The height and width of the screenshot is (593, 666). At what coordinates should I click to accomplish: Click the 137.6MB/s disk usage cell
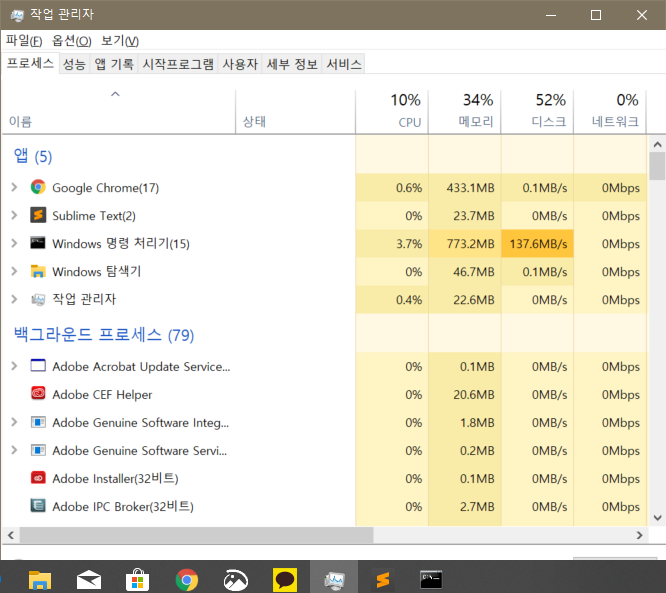[x=537, y=244]
